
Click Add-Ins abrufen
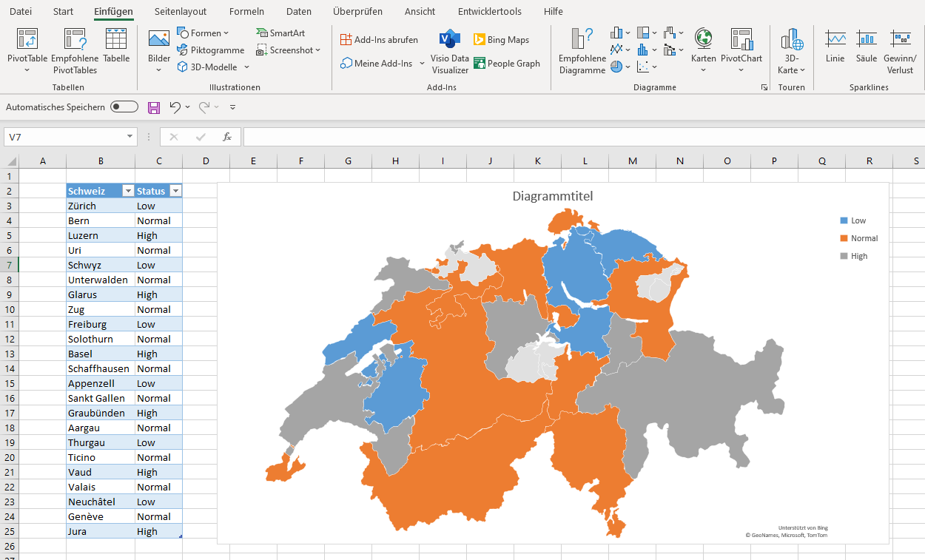[x=380, y=39]
